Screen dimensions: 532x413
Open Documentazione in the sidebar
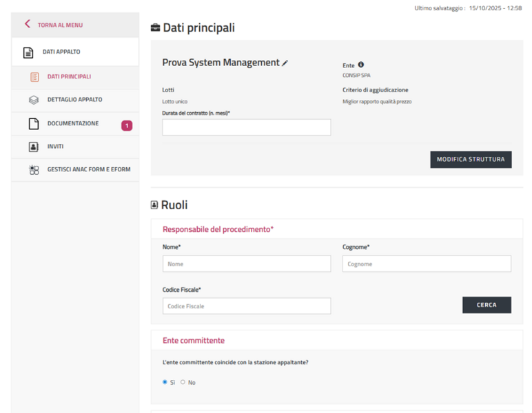(75, 124)
